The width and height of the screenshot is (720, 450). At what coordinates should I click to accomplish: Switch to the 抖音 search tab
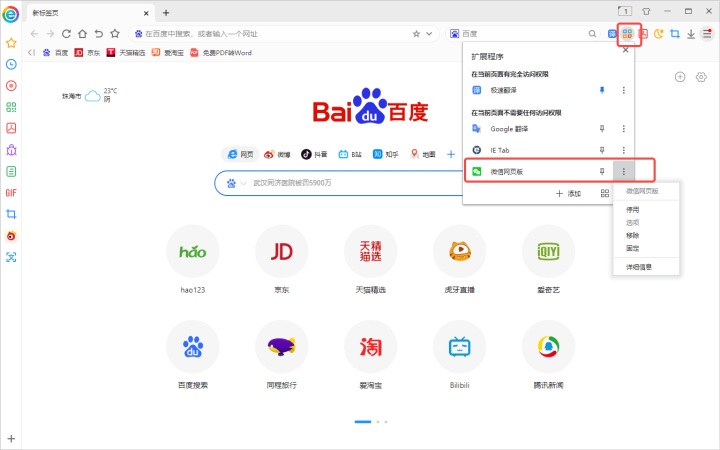pyautogui.click(x=314, y=154)
